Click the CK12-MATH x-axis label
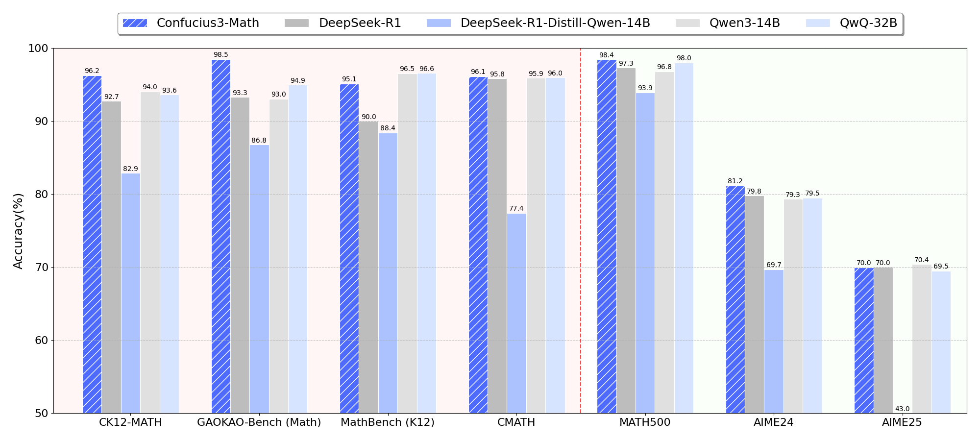 (130, 422)
